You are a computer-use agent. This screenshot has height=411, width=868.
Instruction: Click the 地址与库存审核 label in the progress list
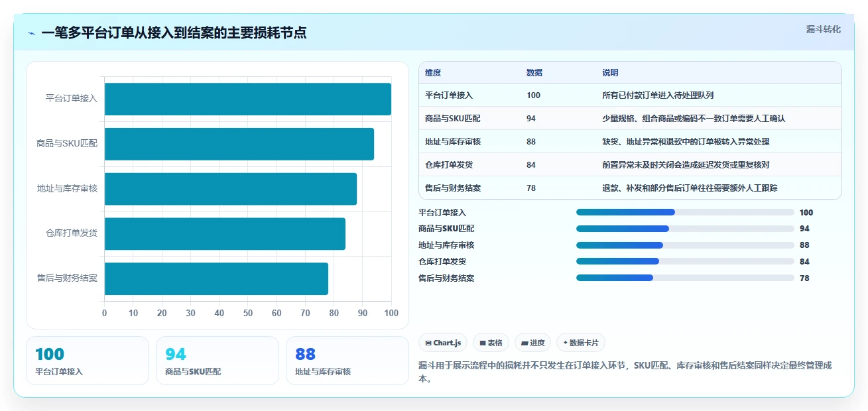tap(446, 245)
